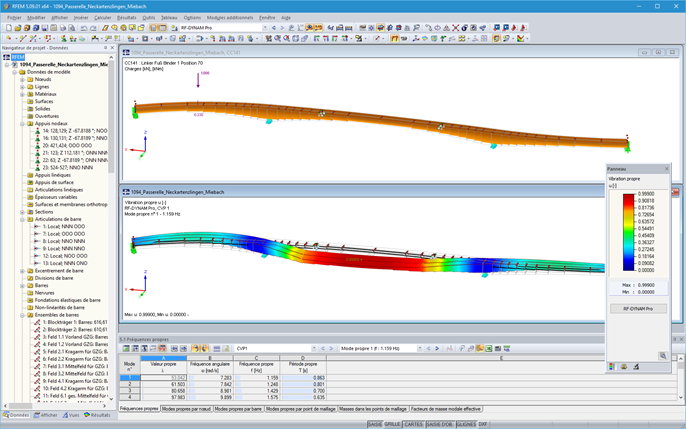Toggle SAISIE D'OB. in the status bar

click(x=440, y=424)
